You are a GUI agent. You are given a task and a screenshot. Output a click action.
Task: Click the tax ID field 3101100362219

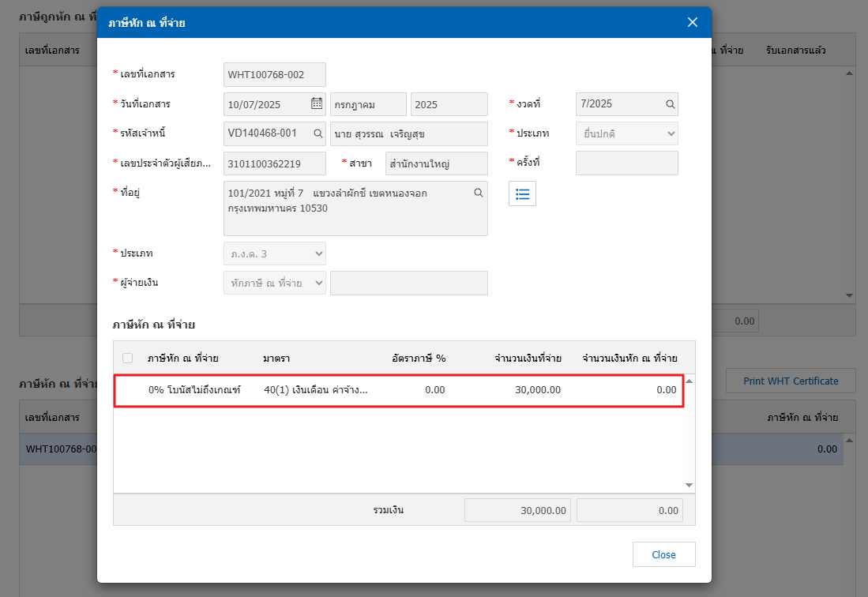[275, 163]
